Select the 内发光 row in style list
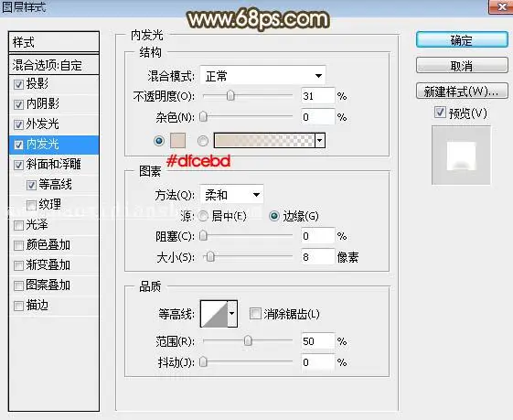The height and width of the screenshot is (420, 513). point(54,145)
